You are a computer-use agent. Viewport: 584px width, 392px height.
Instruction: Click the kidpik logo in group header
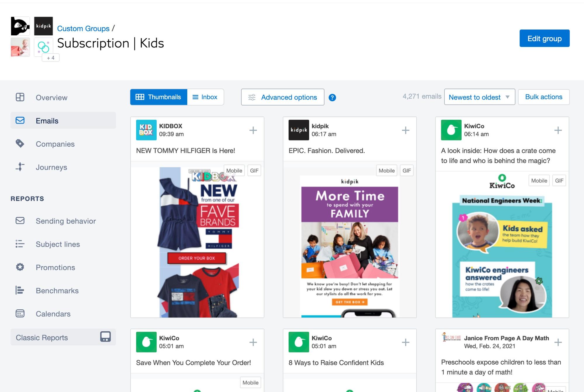click(x=44, y=26)
